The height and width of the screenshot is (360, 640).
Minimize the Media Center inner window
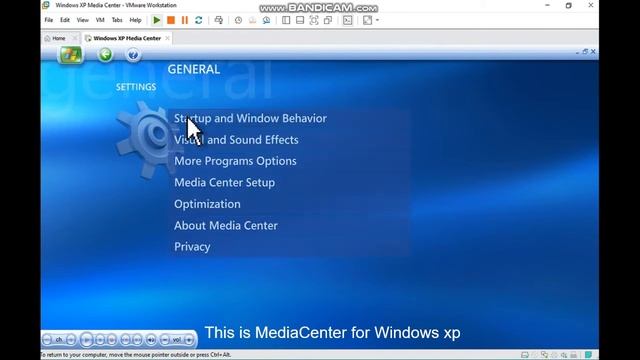[x=577, y=52]
